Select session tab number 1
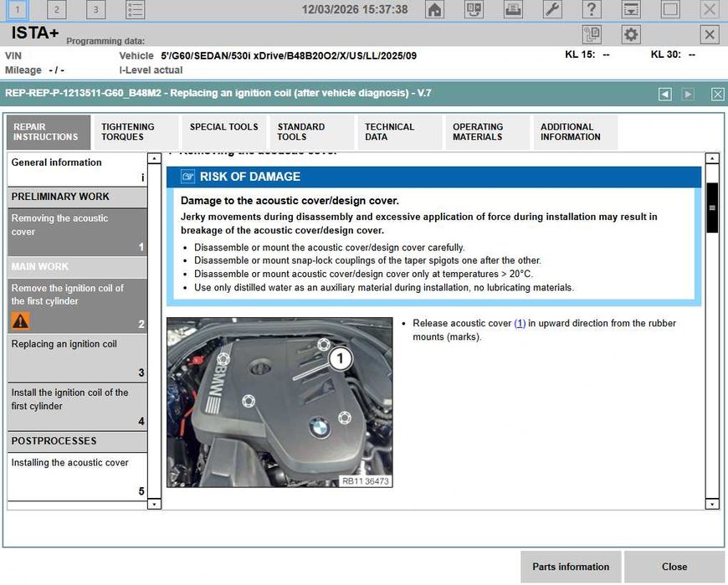Image resolution: width=728 pixels, height=585 pixels. coord(18,9)
